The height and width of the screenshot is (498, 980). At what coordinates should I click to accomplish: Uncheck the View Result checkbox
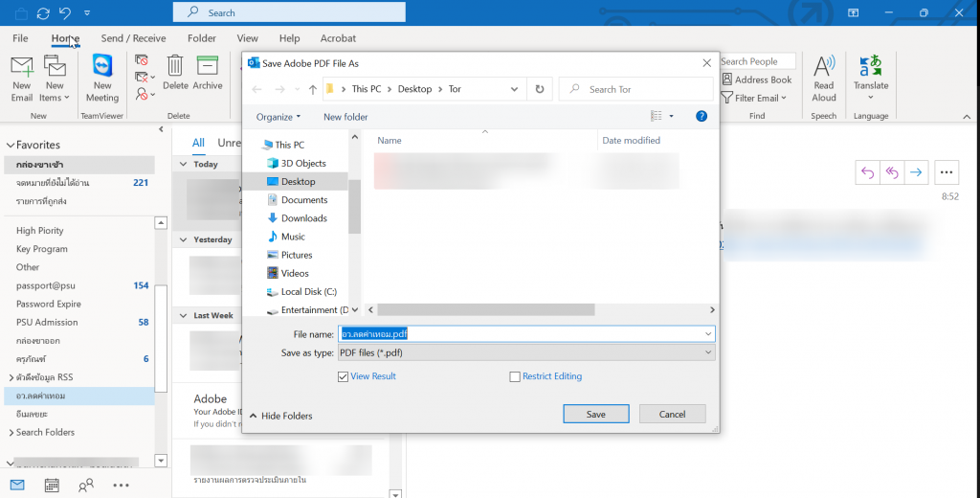click(x=344, y=376)
